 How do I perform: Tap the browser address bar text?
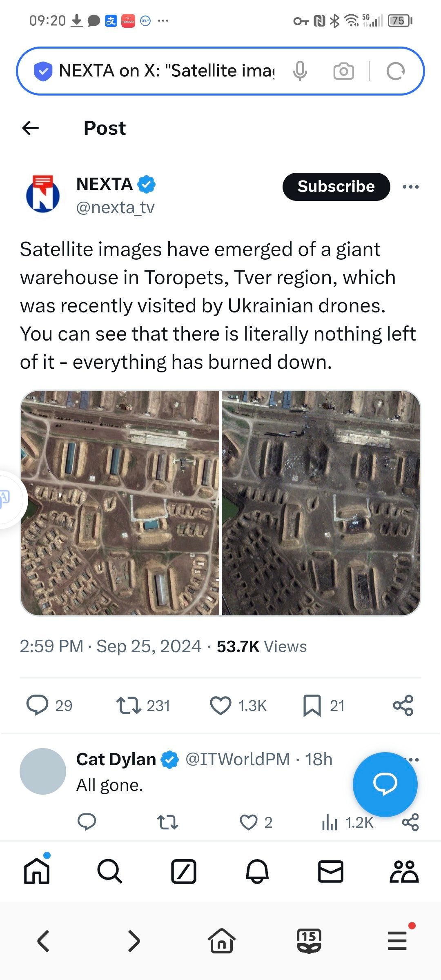point(167,71)
